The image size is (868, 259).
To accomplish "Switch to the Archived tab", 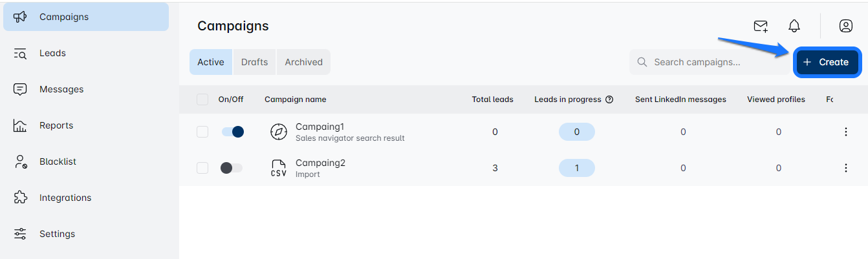I will (303, 62).
